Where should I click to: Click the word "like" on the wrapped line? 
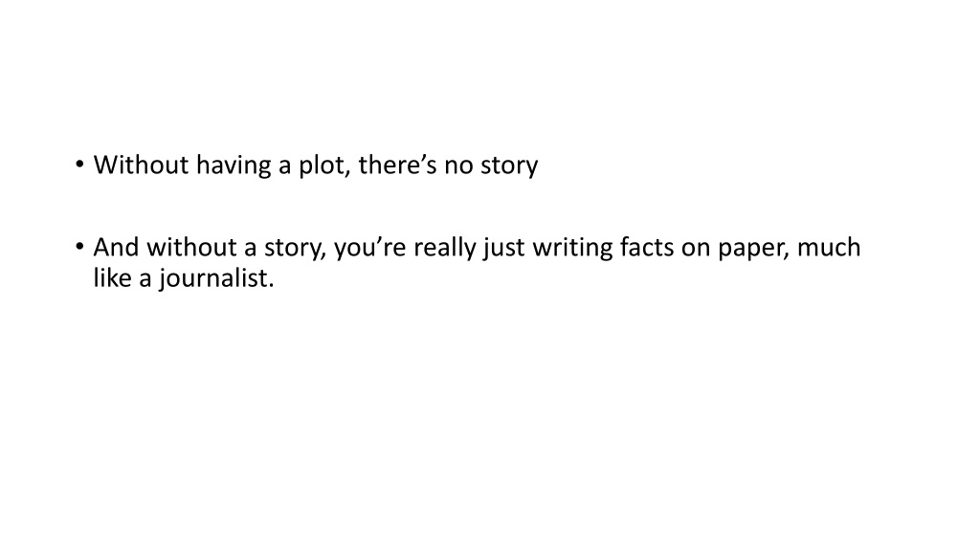112,277
